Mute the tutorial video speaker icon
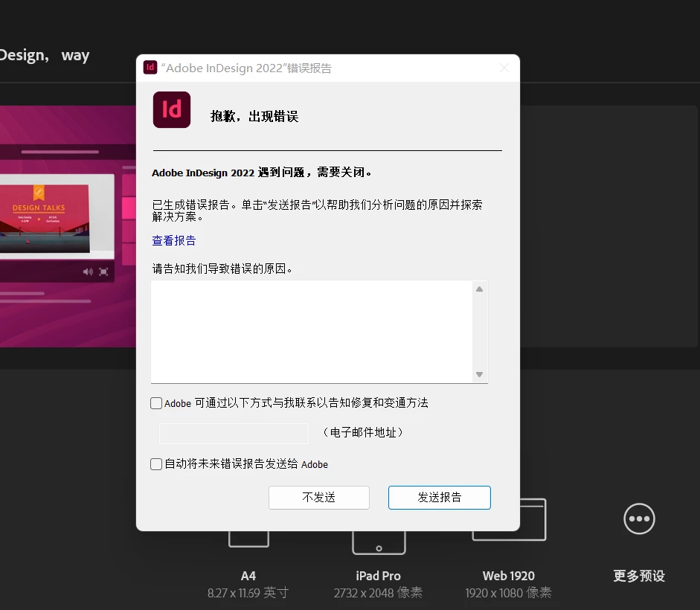700x610 pixels. (88, 272)
